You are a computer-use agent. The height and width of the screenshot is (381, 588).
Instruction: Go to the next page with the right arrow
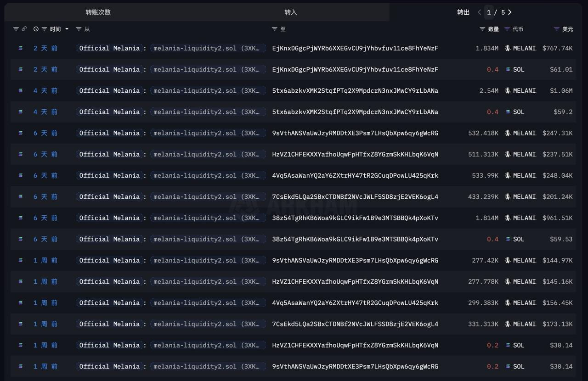[x=510, y=12]
